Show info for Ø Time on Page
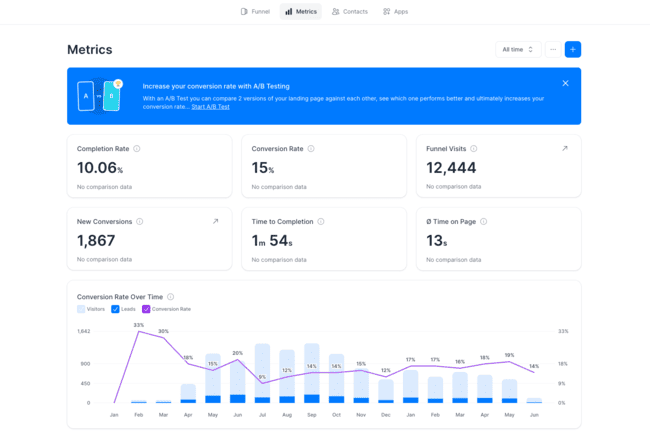The height and width of the screenshot is (433, 650). coord(483,221)
